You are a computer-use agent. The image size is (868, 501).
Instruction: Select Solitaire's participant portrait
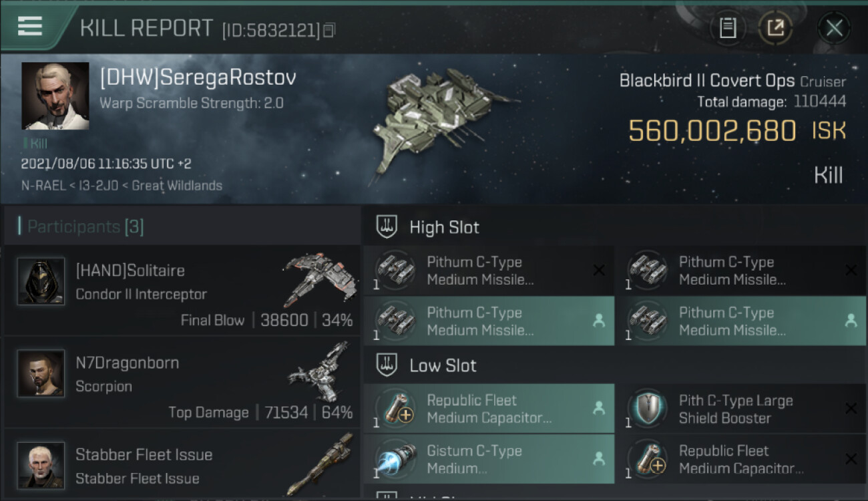(x=41, y=282)
